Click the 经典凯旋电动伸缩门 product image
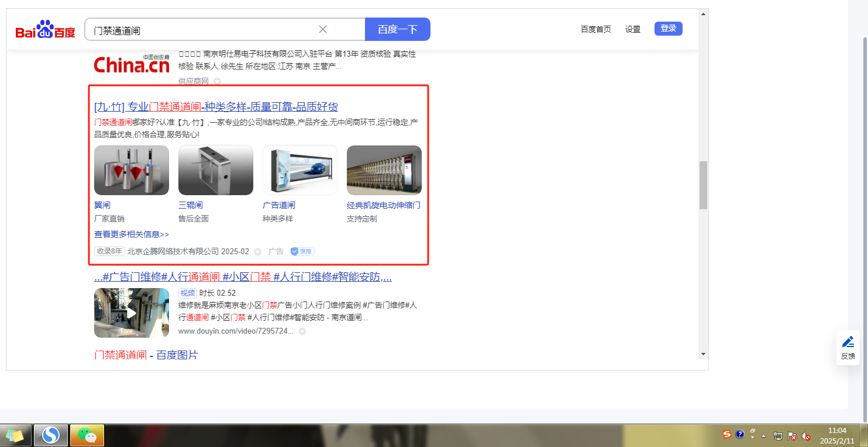The height and width of the screenshot is (447, 868). pyautogui.click(x=384, y=170)
